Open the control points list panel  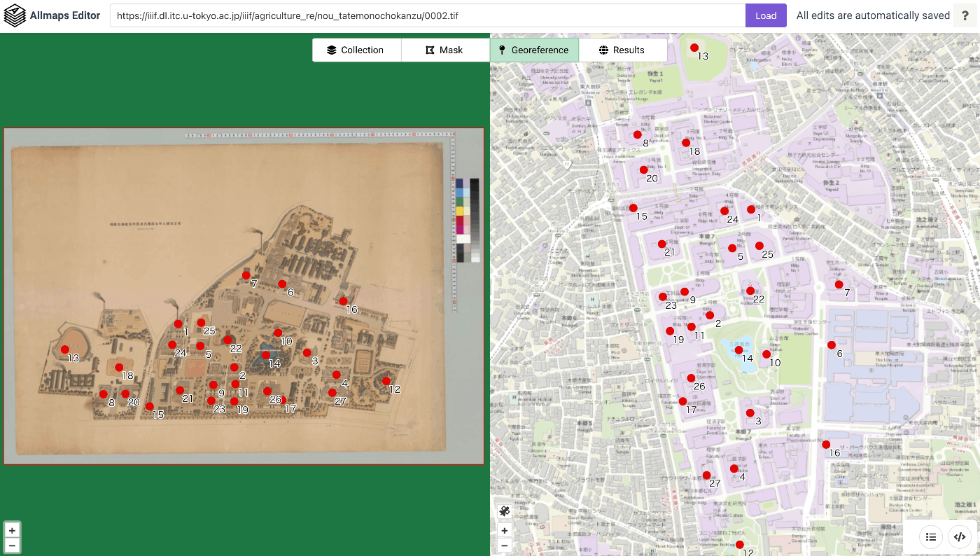(931, 537)
